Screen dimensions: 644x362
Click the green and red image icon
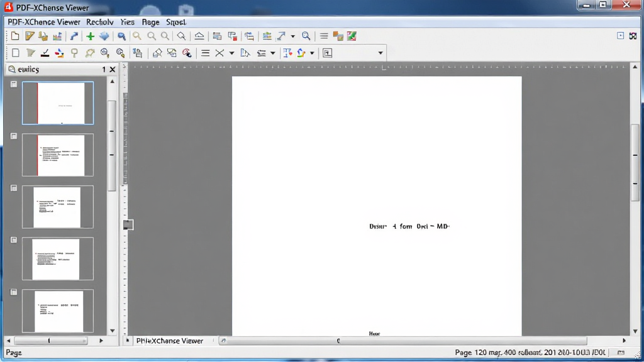click(352, 36)
